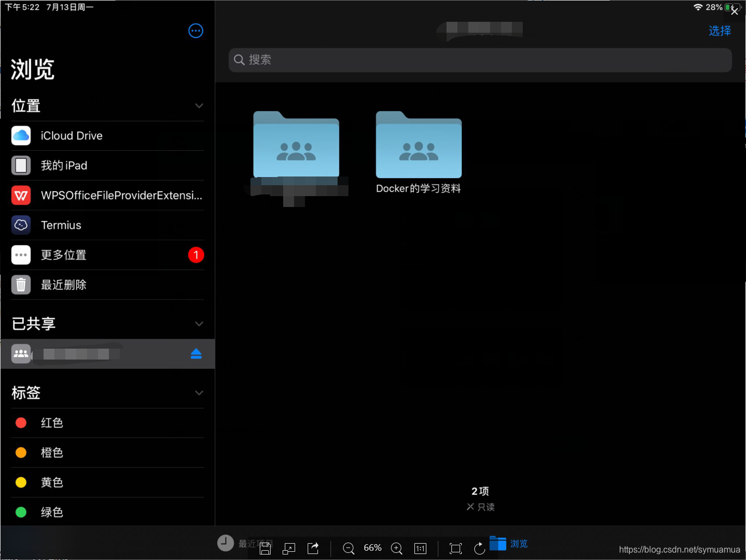Open 我的 iPad location
746x560 pixels.
pyautogui.click(x=108, y=166)
